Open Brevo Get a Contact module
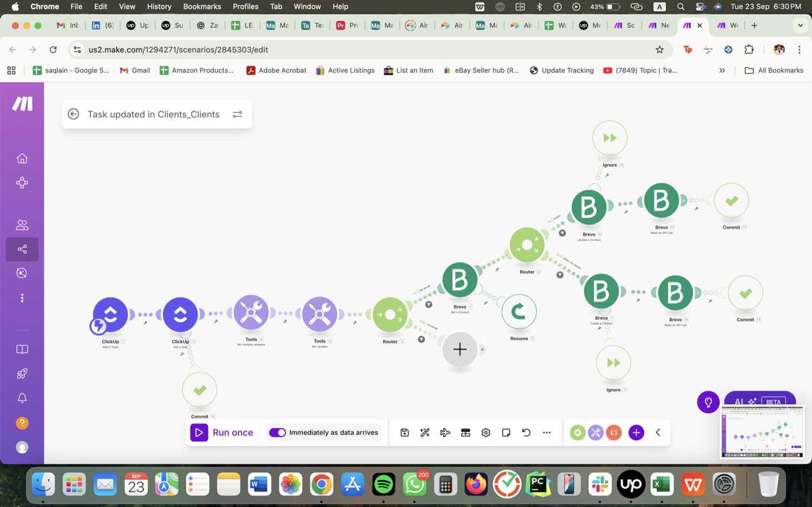Screen dimensions: 812x507 460,280
